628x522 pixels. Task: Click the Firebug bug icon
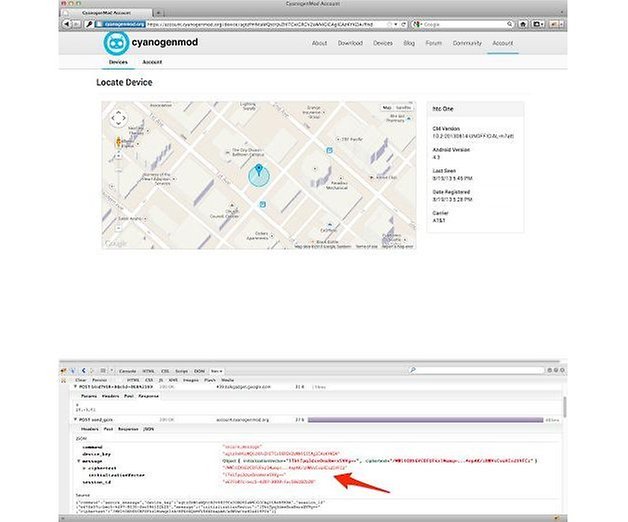pos(63,371)
